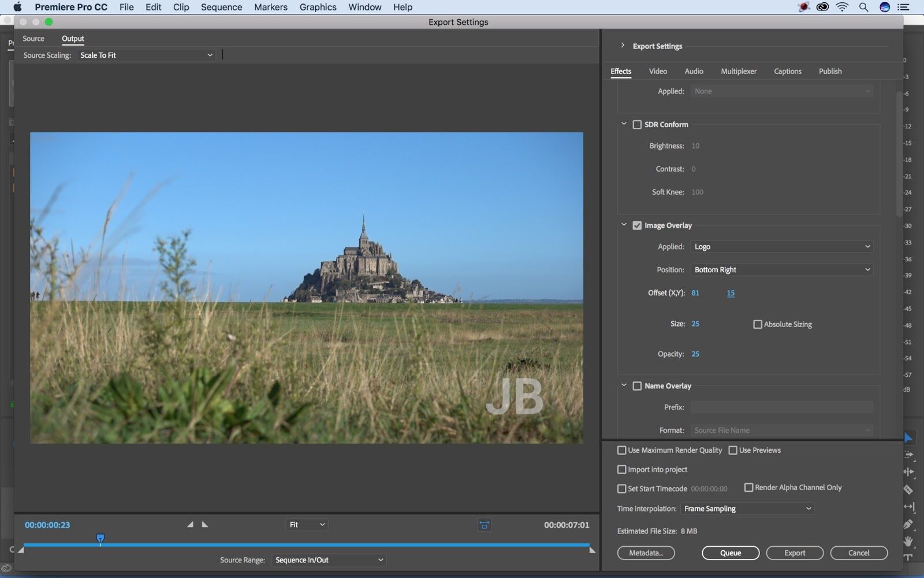The width and height of the screenshot is (924, 578).
Task: Click the Set In Point triangle icon
Action: click(190, 524)
